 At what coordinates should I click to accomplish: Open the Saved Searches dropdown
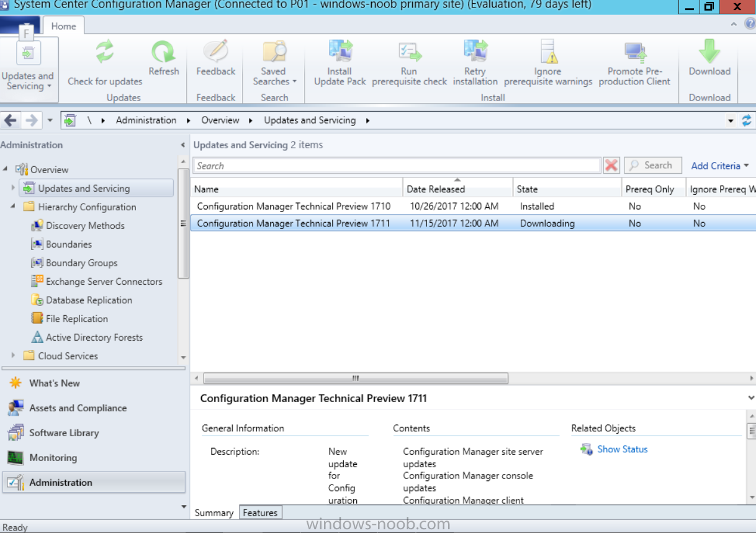click(x=274, y=63)
